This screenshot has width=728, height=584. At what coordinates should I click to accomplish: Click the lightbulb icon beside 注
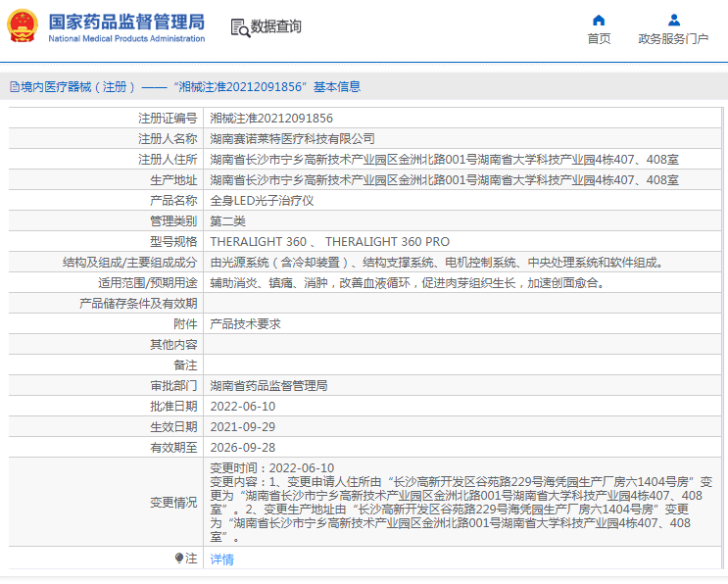coord(178,558)
